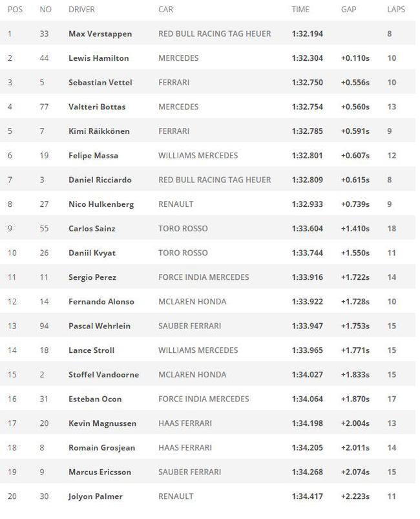Click Carlos Sainz driver name

pos(92,228)
